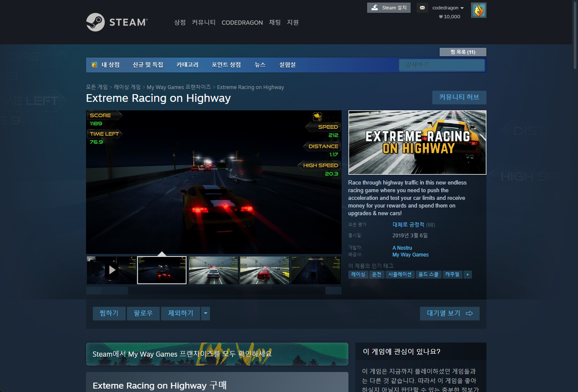The width and height of the screenshot is (578, 392).
Task: Click the plus button to add tags
Action: [x=467, y=274]
